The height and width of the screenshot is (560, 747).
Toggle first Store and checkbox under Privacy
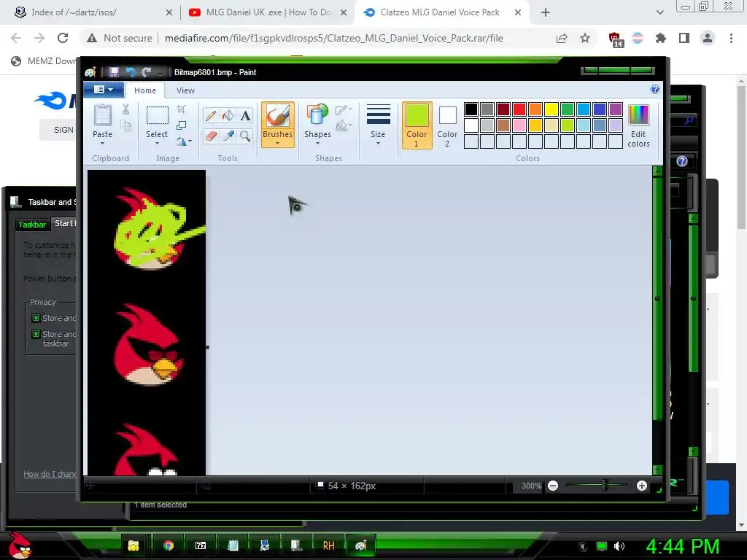36,318
